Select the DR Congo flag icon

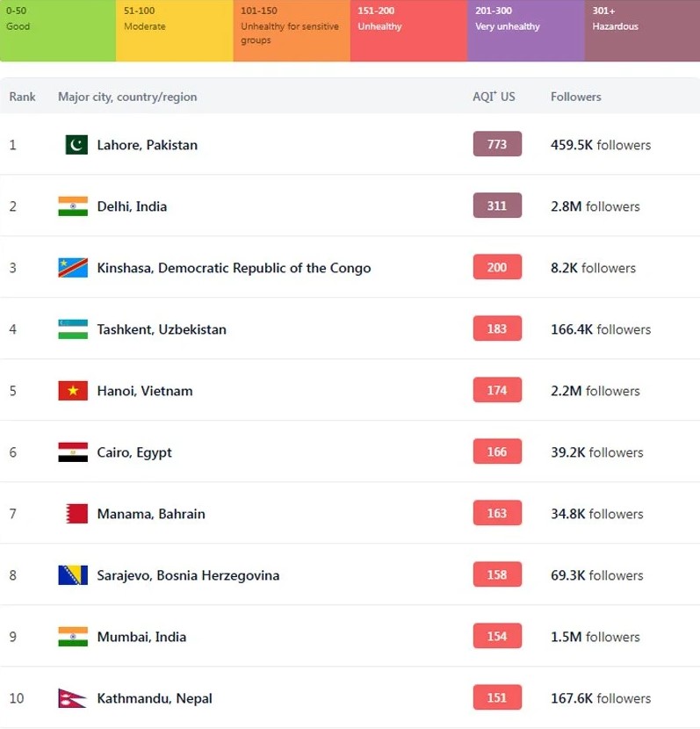pyautogui.click(x=73, y=268)
